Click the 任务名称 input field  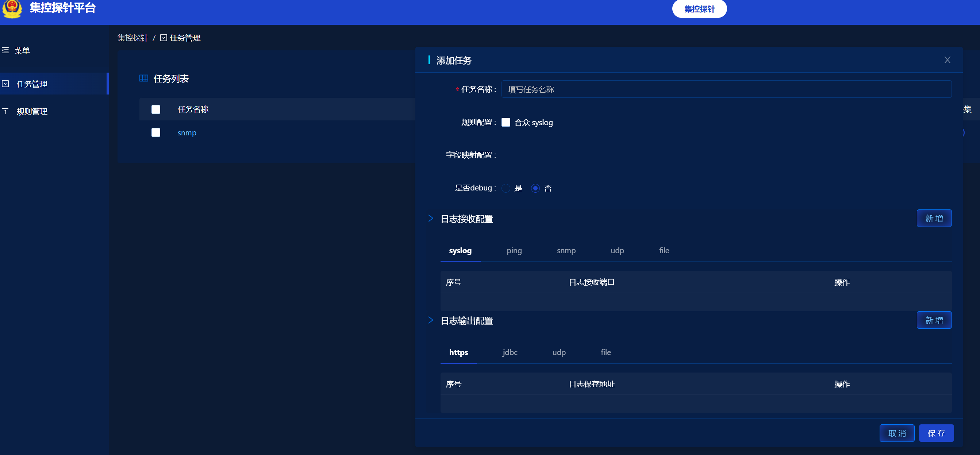(x=723, y=89)
